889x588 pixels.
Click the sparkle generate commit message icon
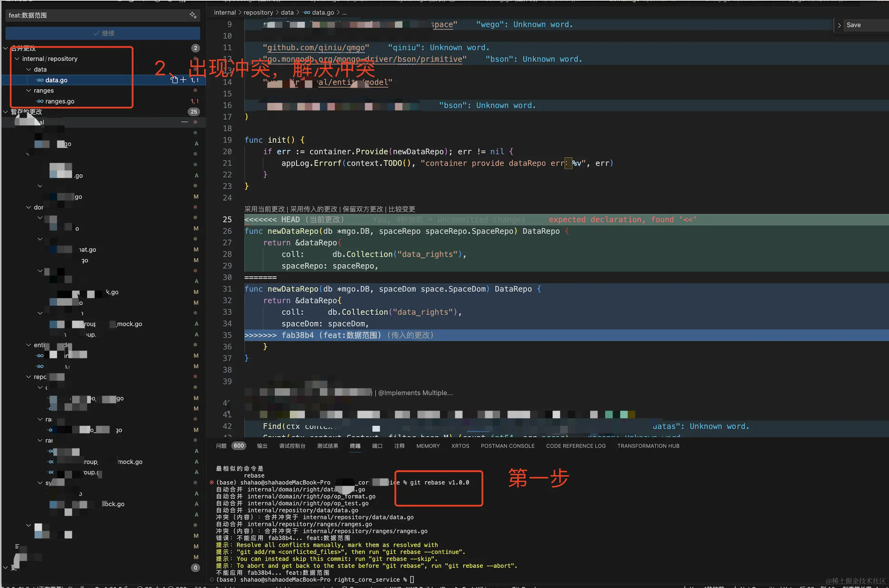click(x=193, y=15)
